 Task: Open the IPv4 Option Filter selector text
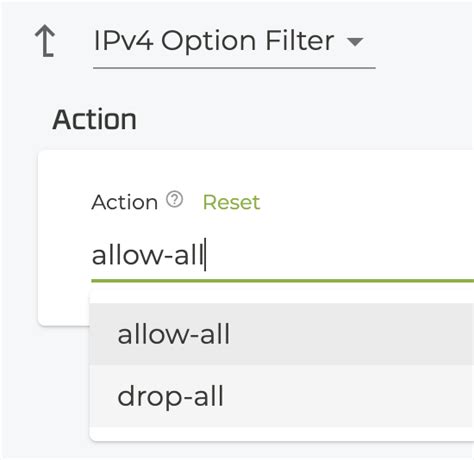click(x=214, y=41)
